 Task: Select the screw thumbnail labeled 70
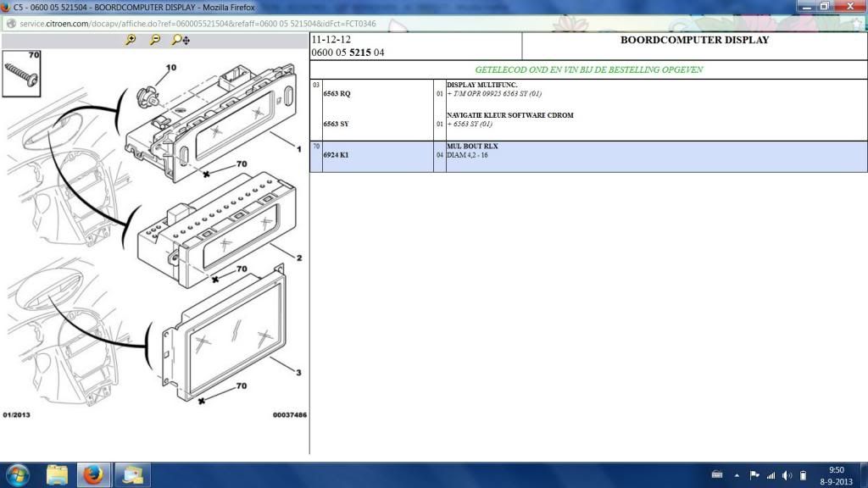[21, 74]
